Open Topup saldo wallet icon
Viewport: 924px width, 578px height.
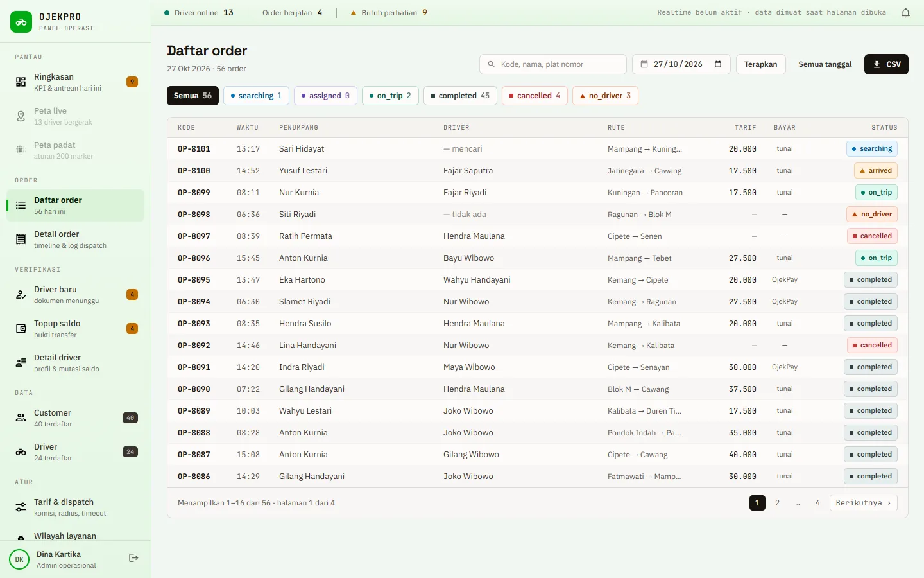pos(21,329)
